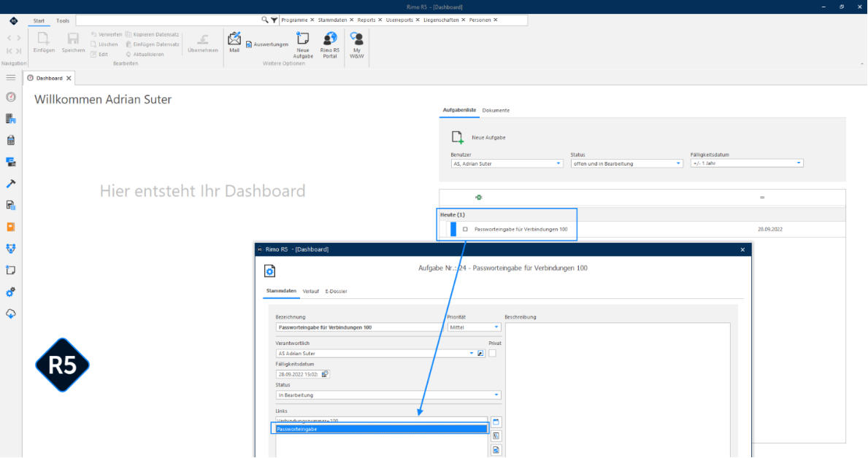Open the Fälligkeitsdatum +/- 1 Jahr dropdown
The image size is (868, 458).
pyautogui.click(x=798, y=163)
